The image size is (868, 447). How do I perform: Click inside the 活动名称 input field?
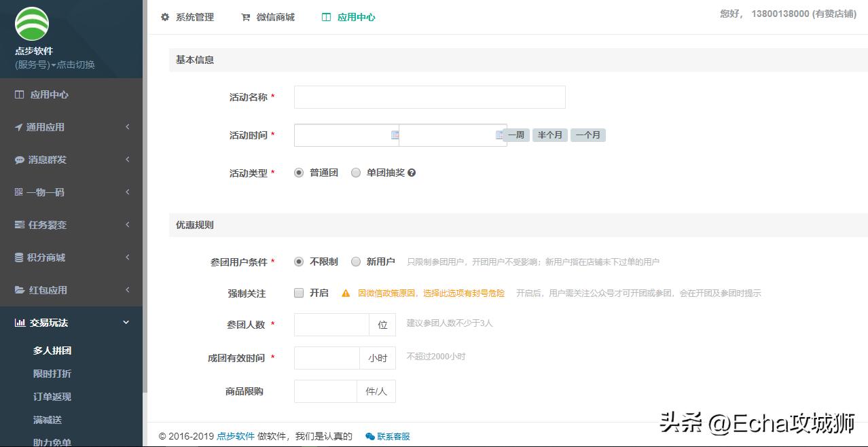[429, 97]
